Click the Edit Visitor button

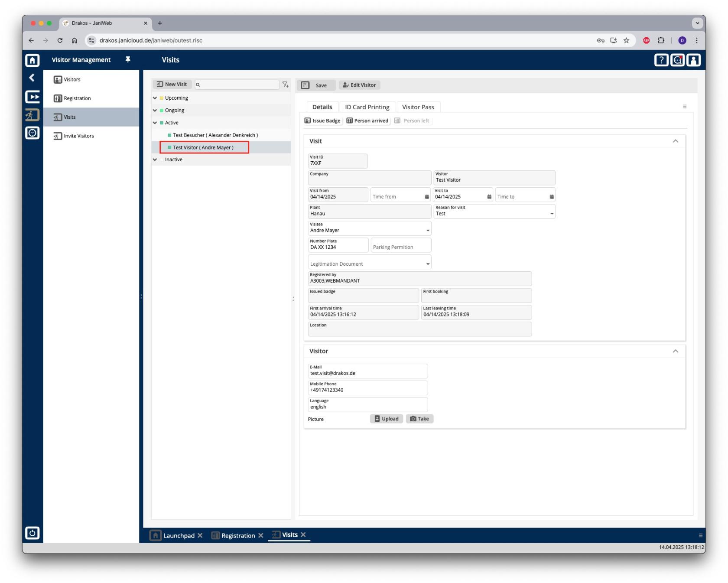[359, 85]
